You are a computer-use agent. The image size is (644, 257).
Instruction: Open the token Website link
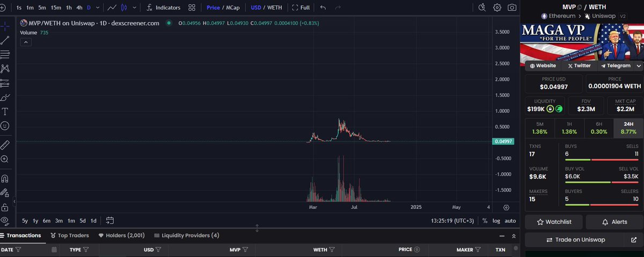click(x=543, y=65)
